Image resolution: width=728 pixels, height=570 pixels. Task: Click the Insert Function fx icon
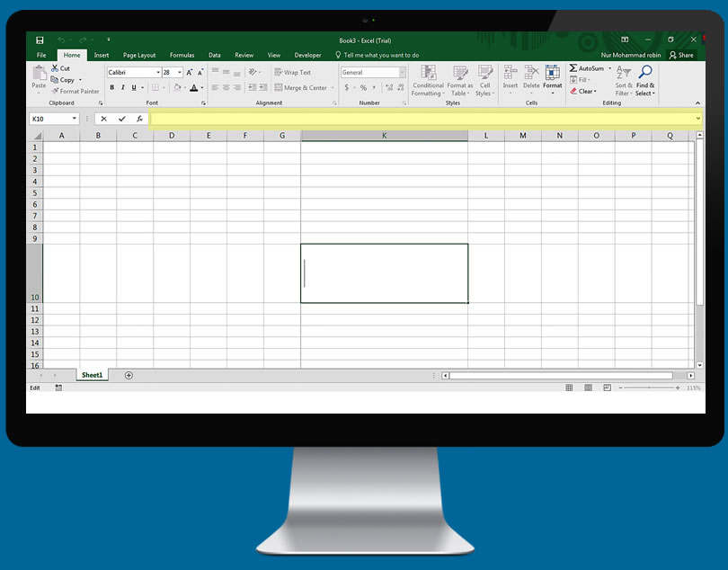click(x=139, y=119)
